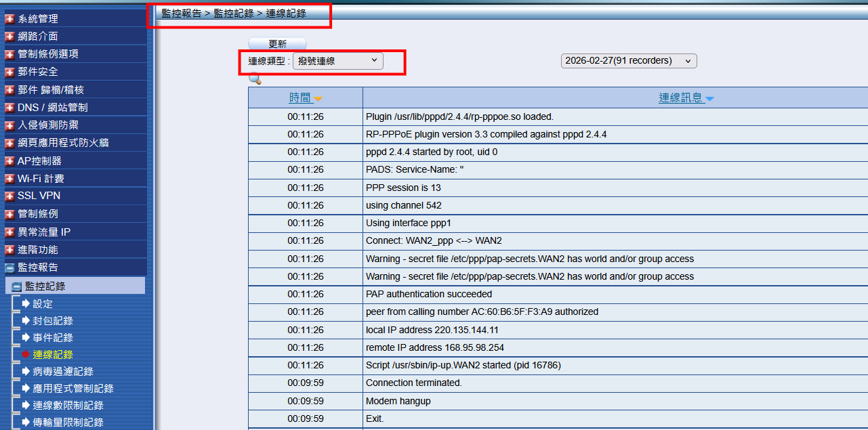Select 事件記錄 in the tree

53,337
